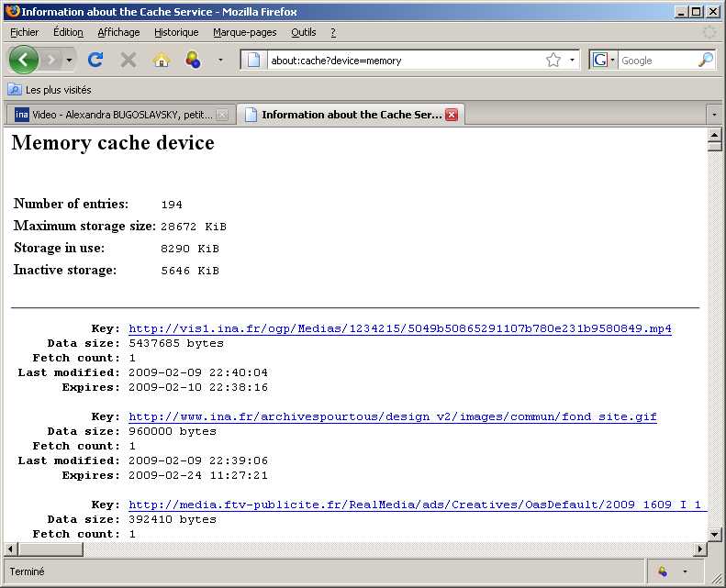
Task: Click the 2009-02-10 22:38:16 expiry date
Action: click(x=198, y=387)
